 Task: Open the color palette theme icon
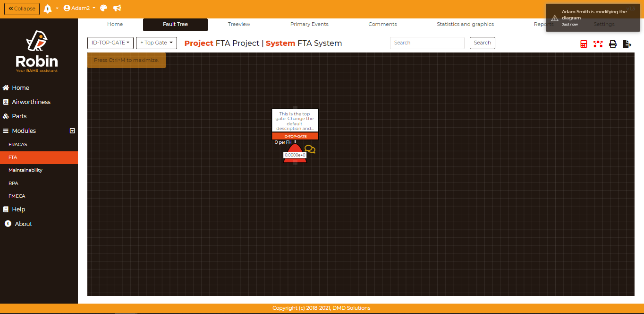pyautogui.click(x=104, y=9)
